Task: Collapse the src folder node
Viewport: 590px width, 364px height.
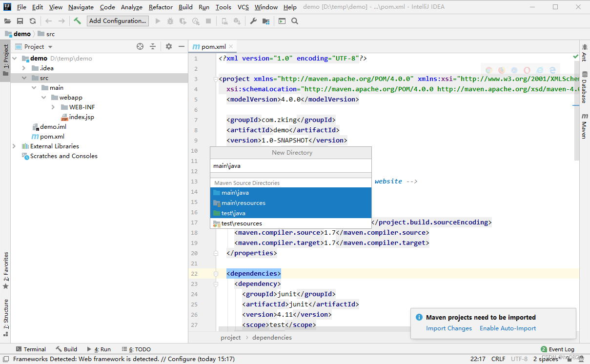Action: (24, 78)
